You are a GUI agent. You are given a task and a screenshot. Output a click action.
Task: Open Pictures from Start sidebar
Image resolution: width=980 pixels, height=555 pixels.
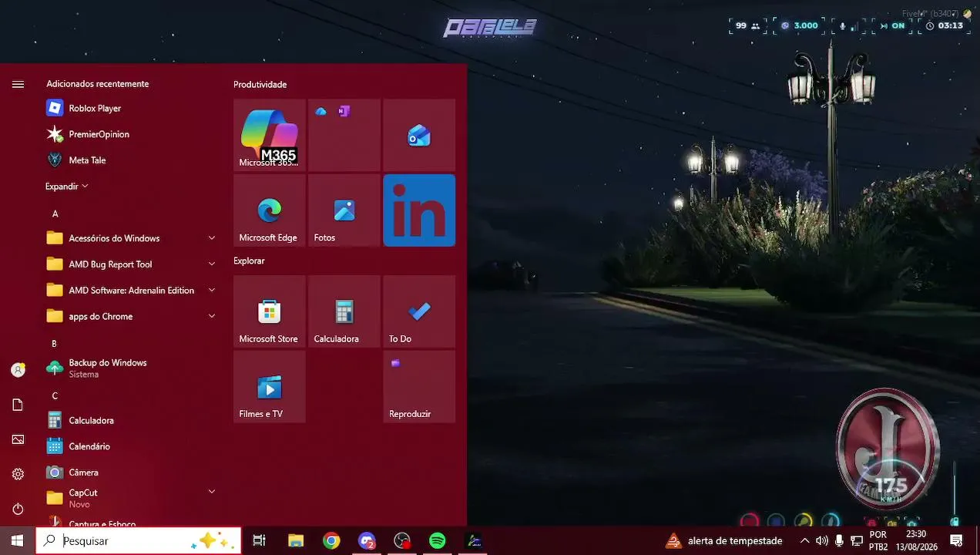click(x=18, y=439)
